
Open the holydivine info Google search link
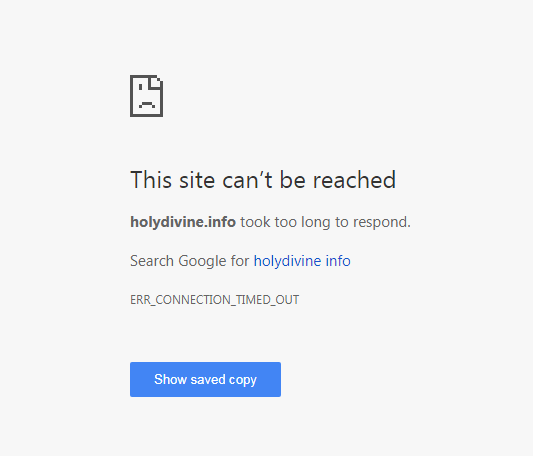pyautogui.click(x=302, y=261)
